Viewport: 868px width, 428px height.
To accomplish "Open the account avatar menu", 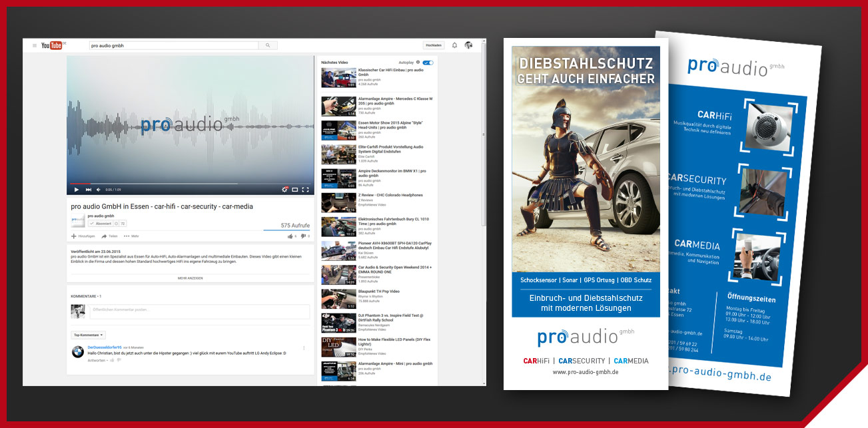I will click(468, 45).
